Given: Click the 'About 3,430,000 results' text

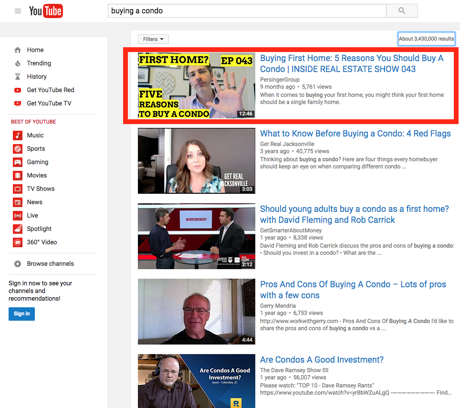Looking at the screenshot, I should coord(426,39).
